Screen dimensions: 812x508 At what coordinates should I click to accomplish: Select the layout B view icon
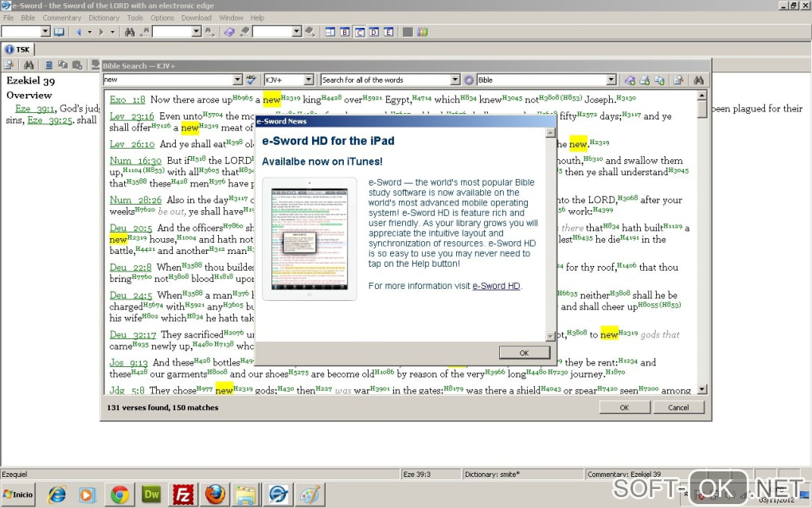345,32
